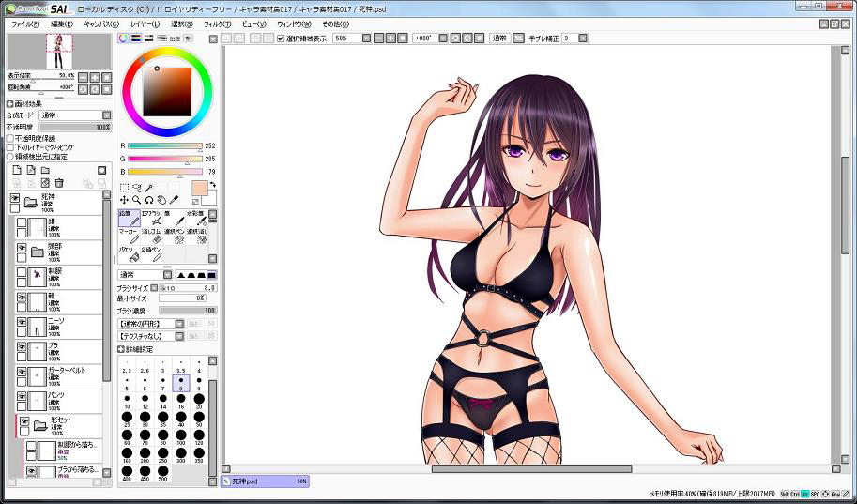
Task: Open the レイヤー(L) menu
Action: coord(145,23)
